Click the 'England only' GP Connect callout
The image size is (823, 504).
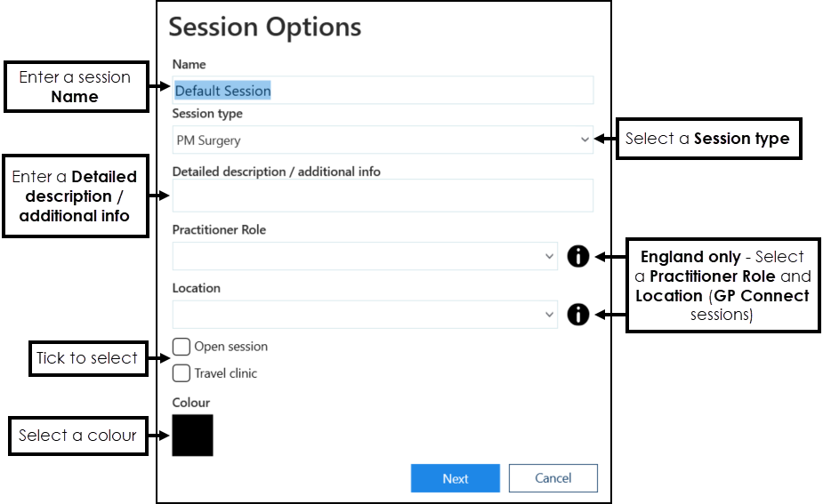pyautogui.click(x=722, y=285)
